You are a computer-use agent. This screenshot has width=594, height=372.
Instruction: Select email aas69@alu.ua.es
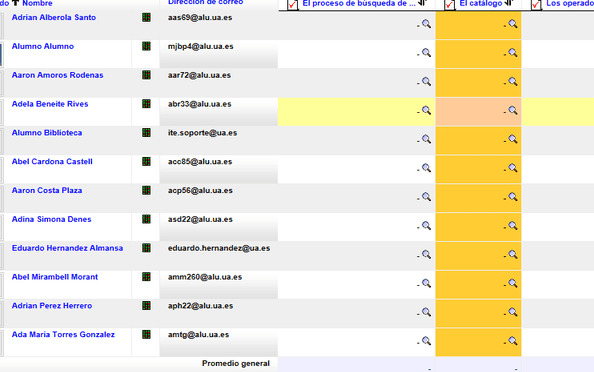[200, 17]
